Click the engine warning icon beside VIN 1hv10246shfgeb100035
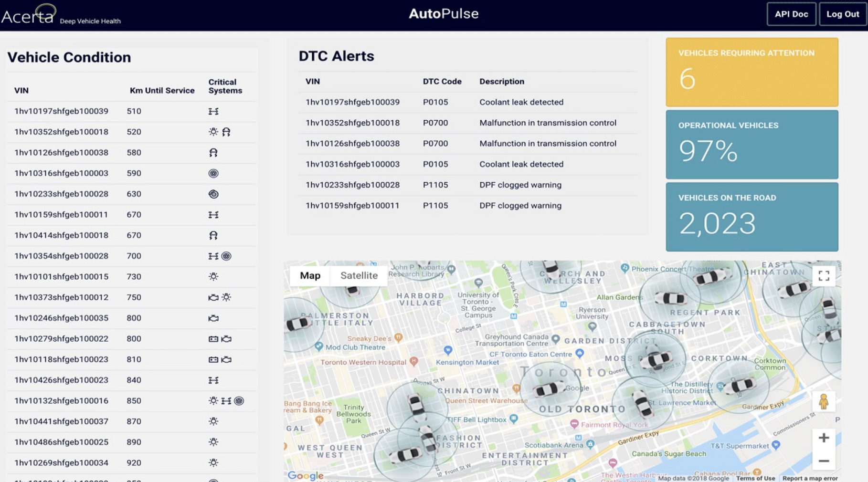 pos(213,318)
